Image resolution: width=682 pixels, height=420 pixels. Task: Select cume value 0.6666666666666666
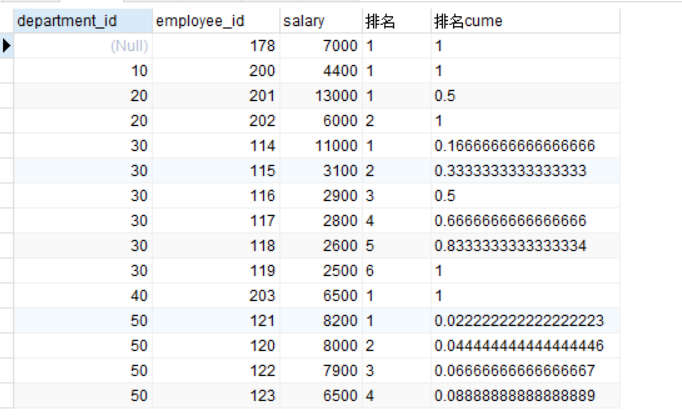(x=525, y=221)
